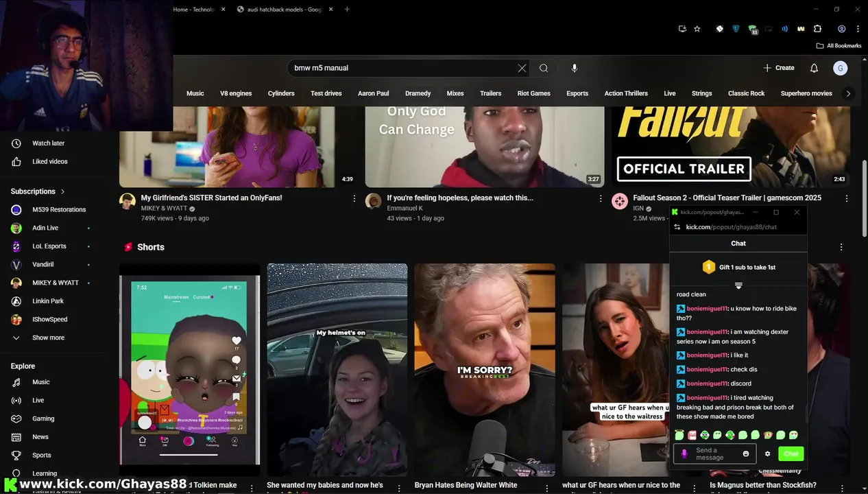This screenshot has height=494, width=868.
Task: Open the Shorts shelf three-dot menu
Action: coord(841,247)
